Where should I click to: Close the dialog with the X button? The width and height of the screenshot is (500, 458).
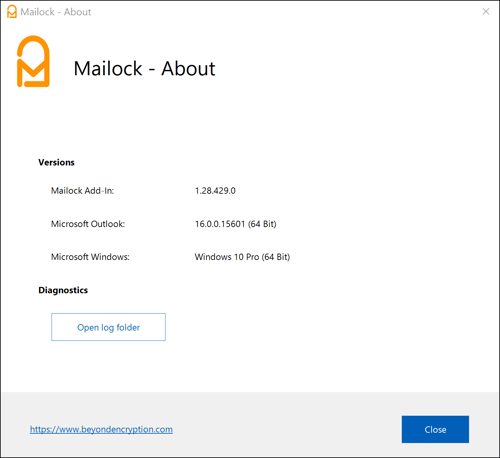pos(486,12)
